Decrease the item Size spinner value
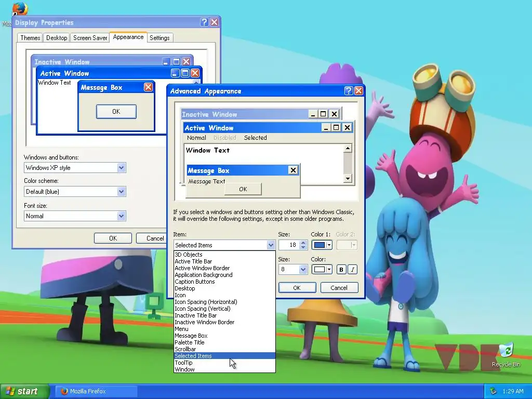Image resolution: width=532 pixels, height=399 pixels. pyautogui.click(x=303, y=247)
